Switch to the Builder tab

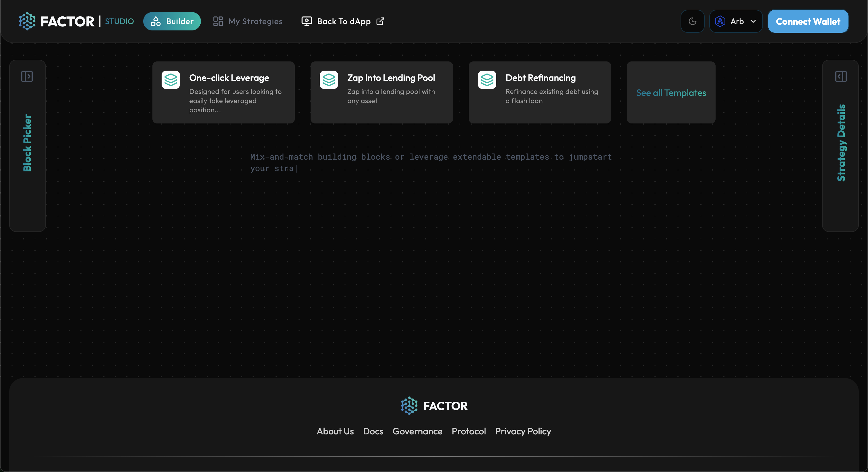[172, 21]
